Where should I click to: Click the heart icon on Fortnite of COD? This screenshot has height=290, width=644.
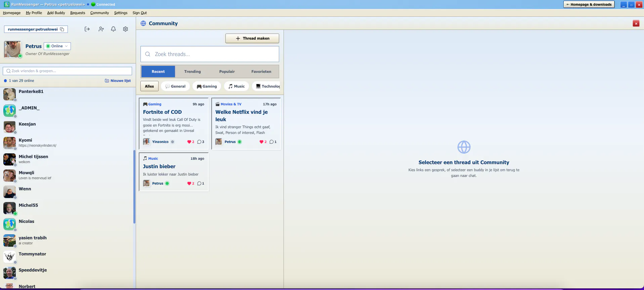click(189, 142)
